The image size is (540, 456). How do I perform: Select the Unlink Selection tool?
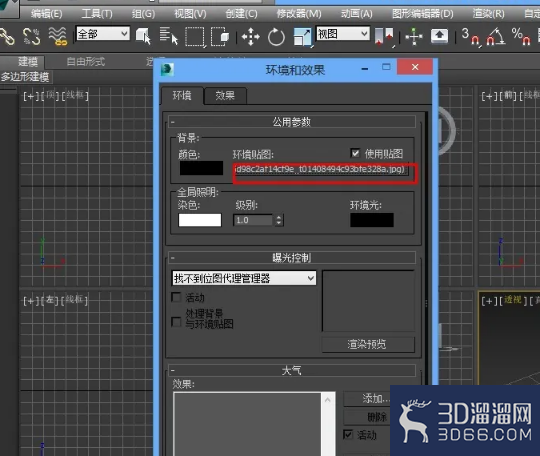(31, 37)
